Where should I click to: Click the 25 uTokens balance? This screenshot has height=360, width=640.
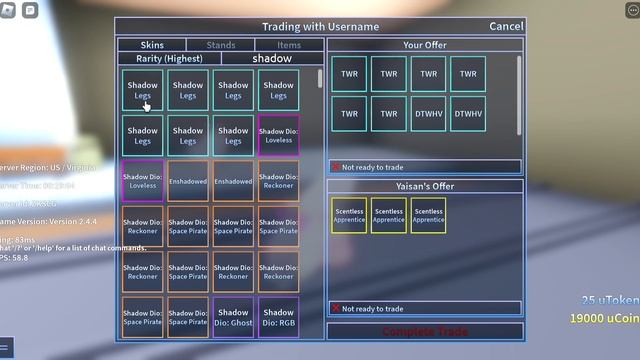tap(611, 300)
